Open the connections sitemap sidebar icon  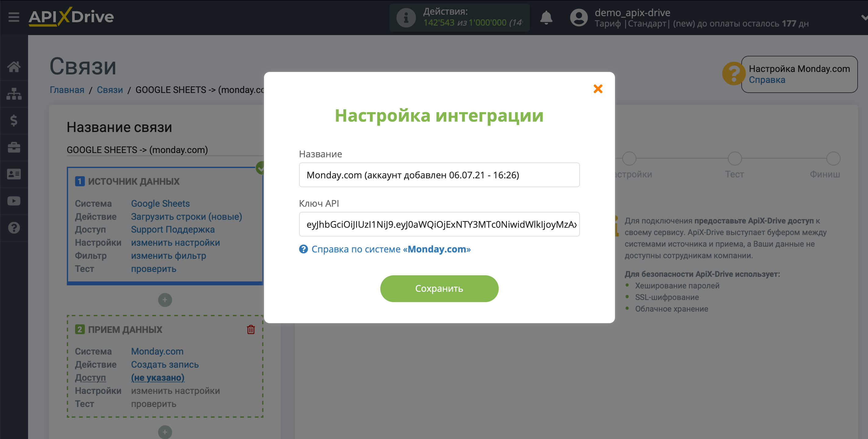[x=14, y=94]
